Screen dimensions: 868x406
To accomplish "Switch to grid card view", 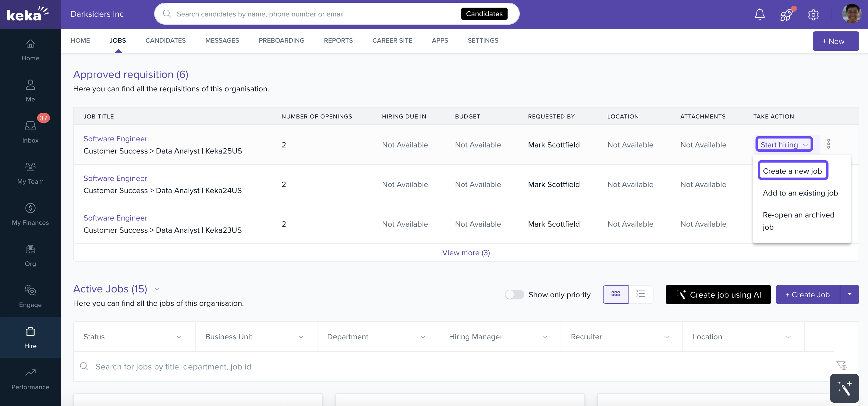I will pos(615,294).
